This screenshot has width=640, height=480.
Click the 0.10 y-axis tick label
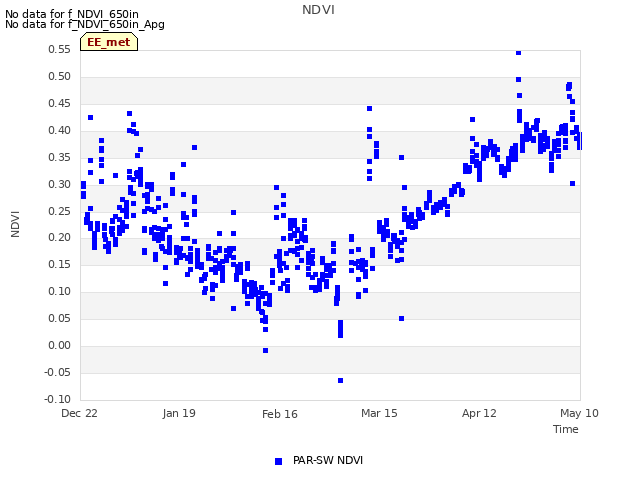(x=60, y=291)
